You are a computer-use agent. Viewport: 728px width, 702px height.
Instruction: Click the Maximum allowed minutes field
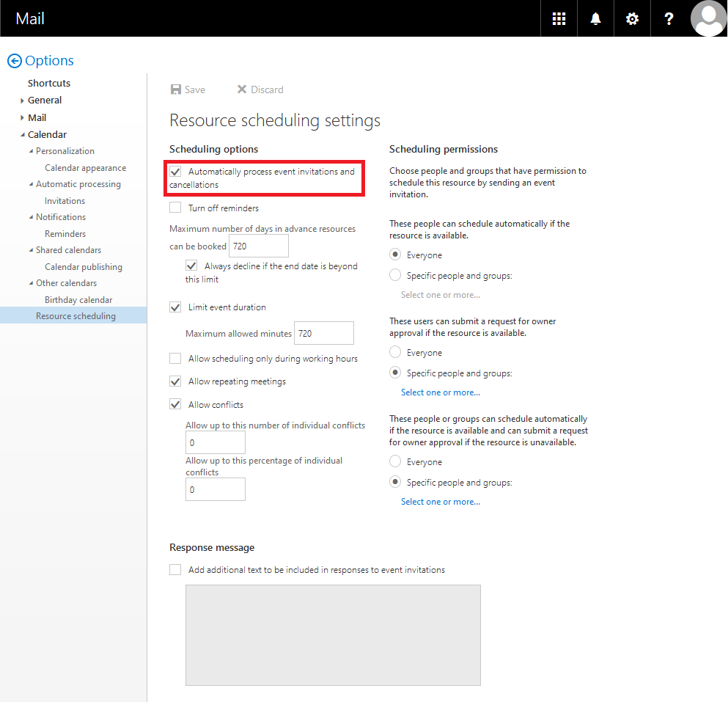pos(323,333)
